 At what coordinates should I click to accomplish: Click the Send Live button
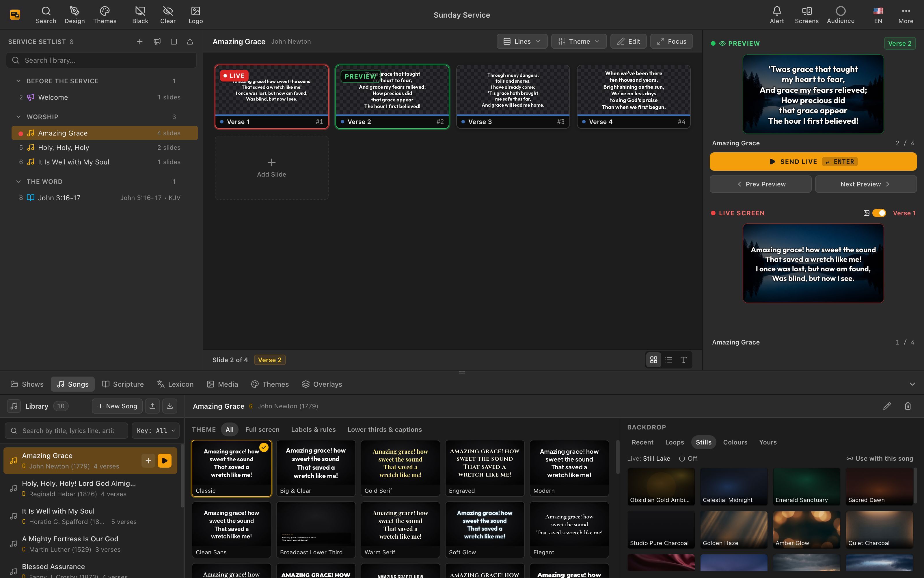click(x=813, y=161)
